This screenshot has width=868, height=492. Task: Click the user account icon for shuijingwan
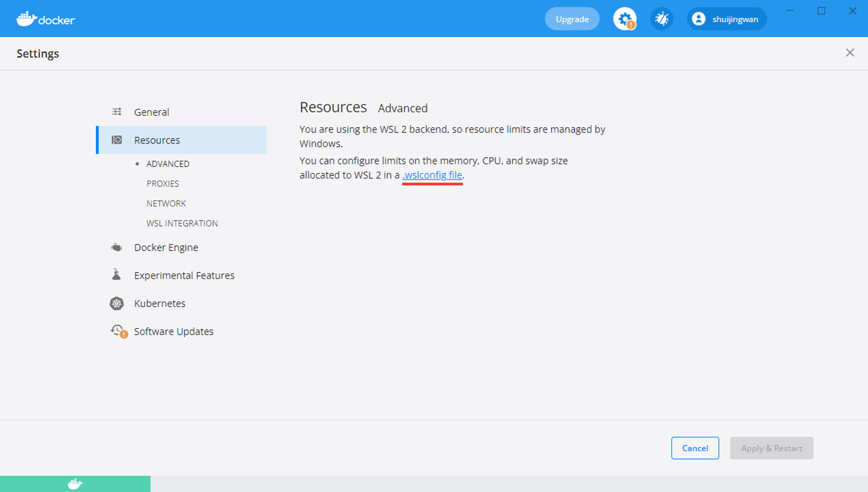(699, 19)
